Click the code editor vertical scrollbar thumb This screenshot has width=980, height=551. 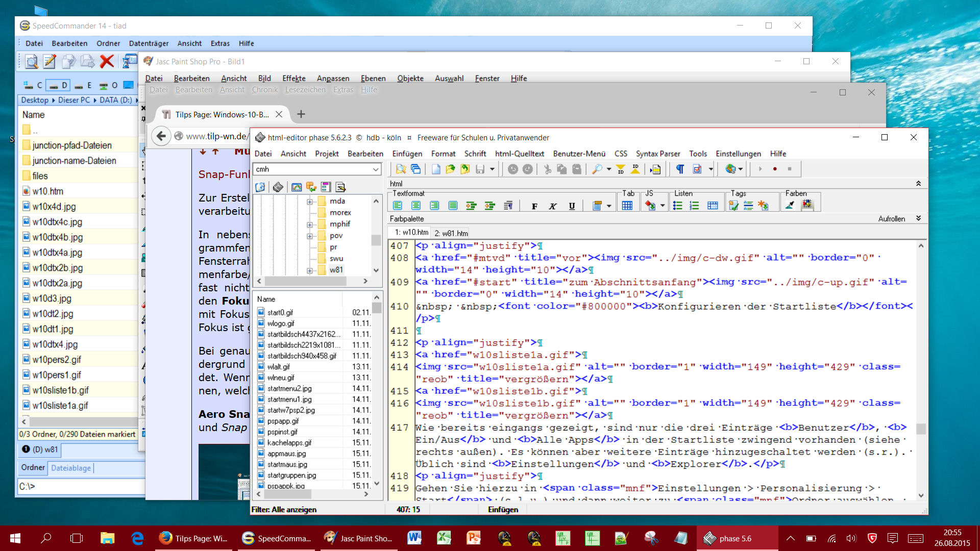click(x=921, y=429)
